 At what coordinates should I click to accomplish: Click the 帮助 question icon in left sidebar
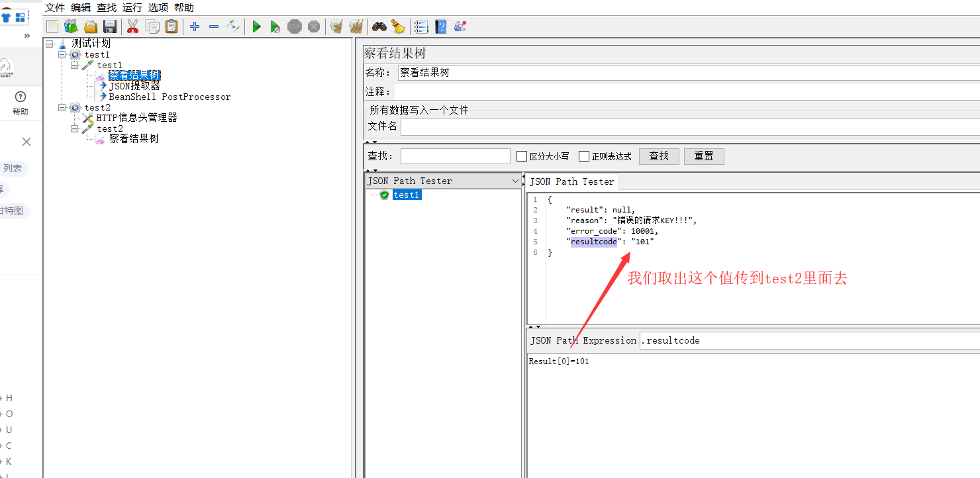pyautogui.click(x=20, y=97)
